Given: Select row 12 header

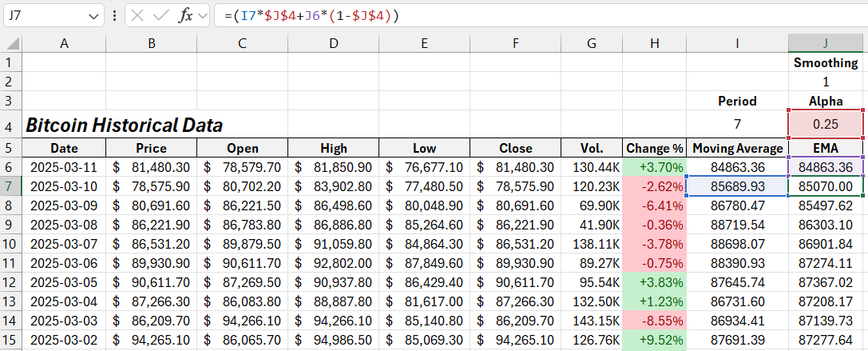Looking at the screenshot, I should pyautogui.click(x=11, y=281).
